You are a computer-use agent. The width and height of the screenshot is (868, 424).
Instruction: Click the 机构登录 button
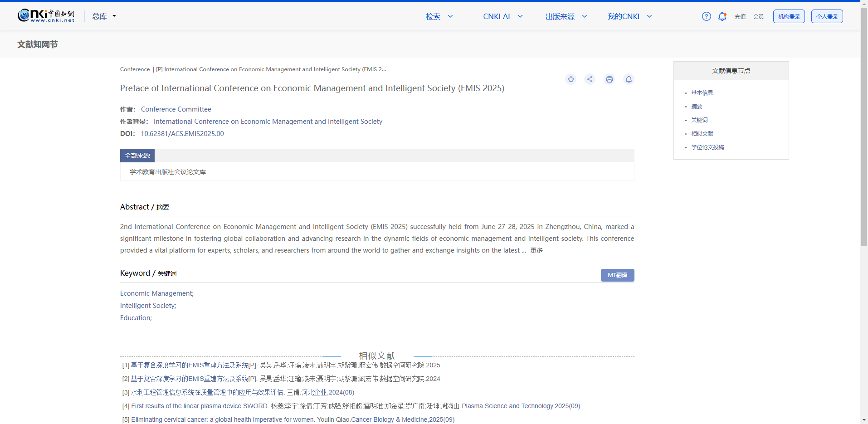(x=789, y=16)
